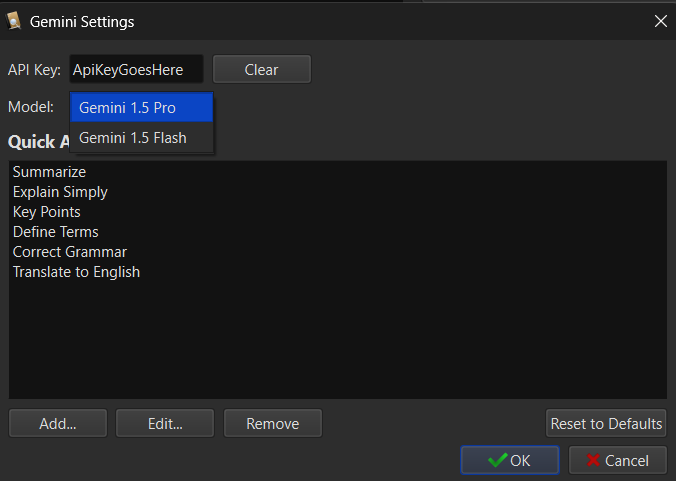This screenshot has width=676, height=481.
Task: Close the Gemini Settings dialog
Action: coord(660,21)
